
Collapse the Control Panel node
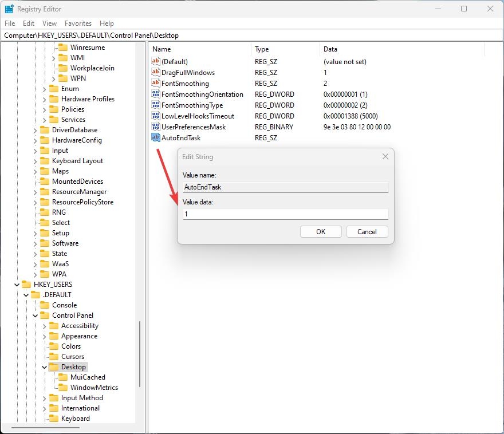(36, 315)
